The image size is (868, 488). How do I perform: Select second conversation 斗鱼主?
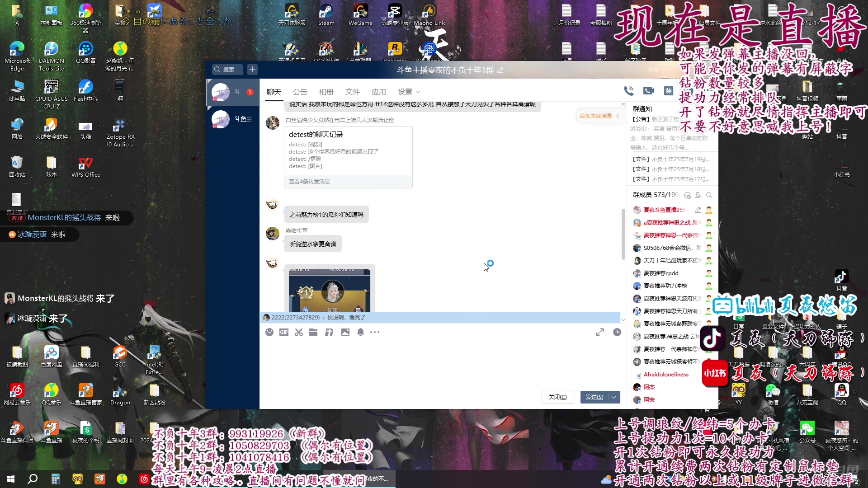point(232,119)
